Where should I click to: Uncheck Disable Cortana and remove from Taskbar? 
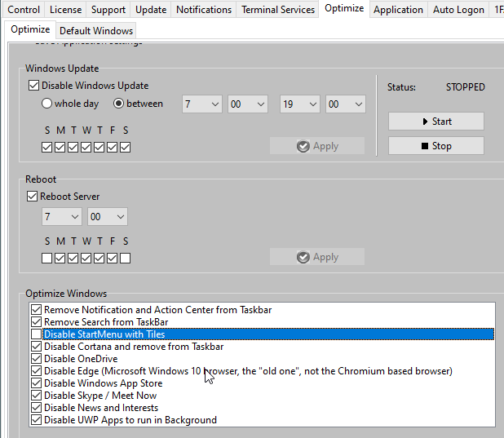36,347
